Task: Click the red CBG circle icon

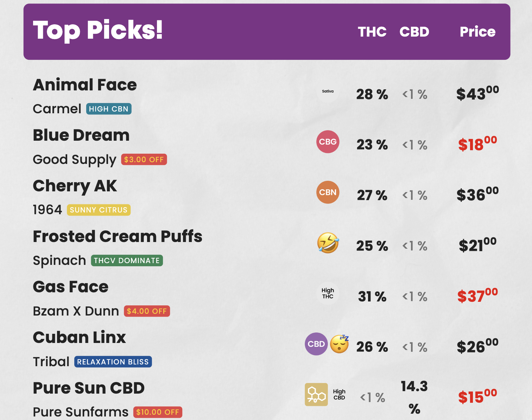Action: (328, 142)
